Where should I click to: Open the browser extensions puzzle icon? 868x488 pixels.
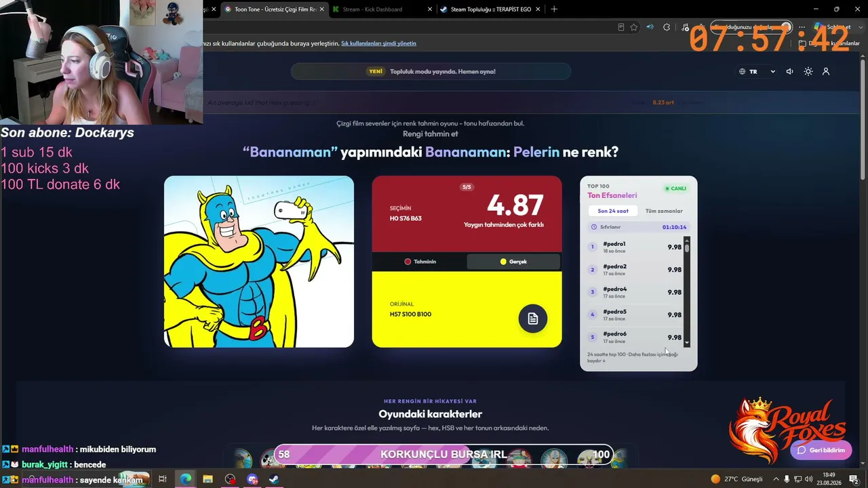click(667, 27)
